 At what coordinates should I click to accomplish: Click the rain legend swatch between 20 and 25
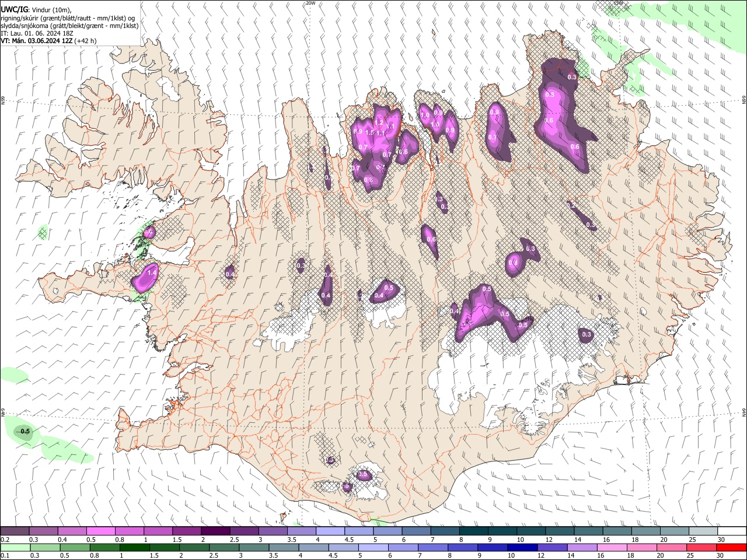(672, 547)
